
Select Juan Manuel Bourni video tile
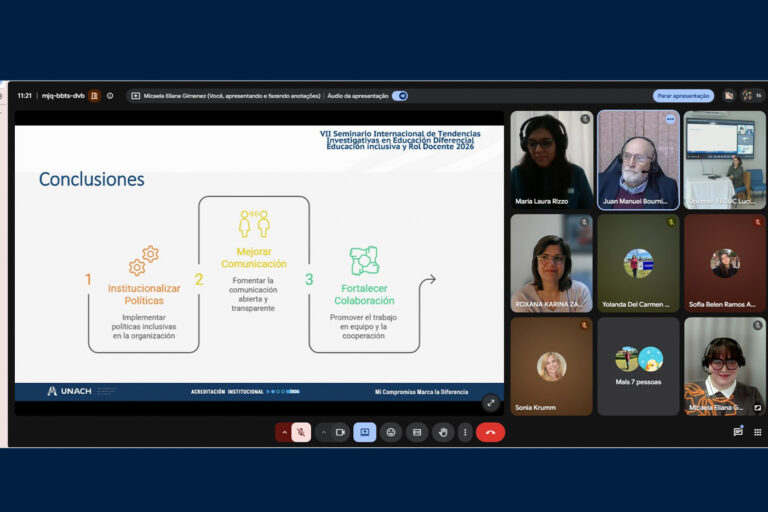(x=638, y=160)
